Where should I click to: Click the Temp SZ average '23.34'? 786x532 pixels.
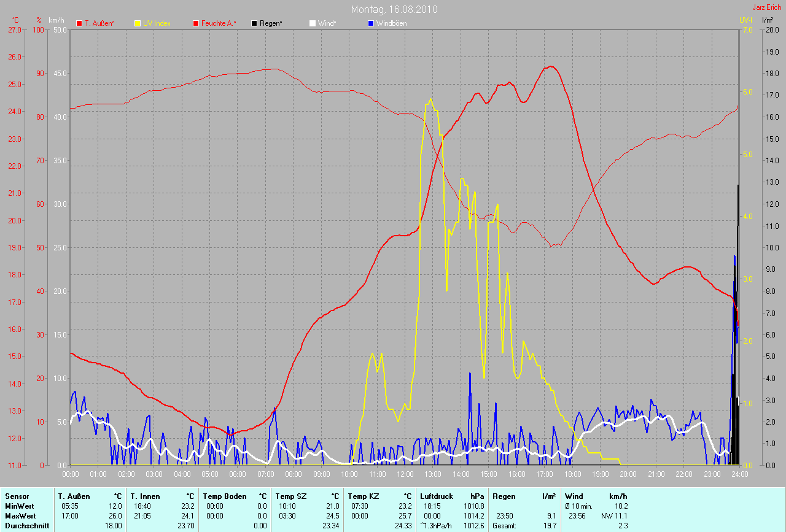pos(331,526)
